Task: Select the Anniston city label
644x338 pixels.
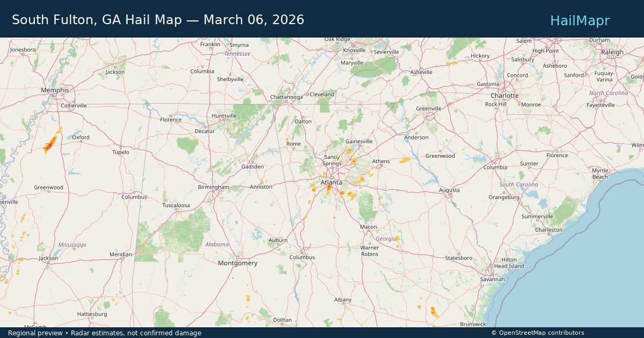Action: (261, 187)
